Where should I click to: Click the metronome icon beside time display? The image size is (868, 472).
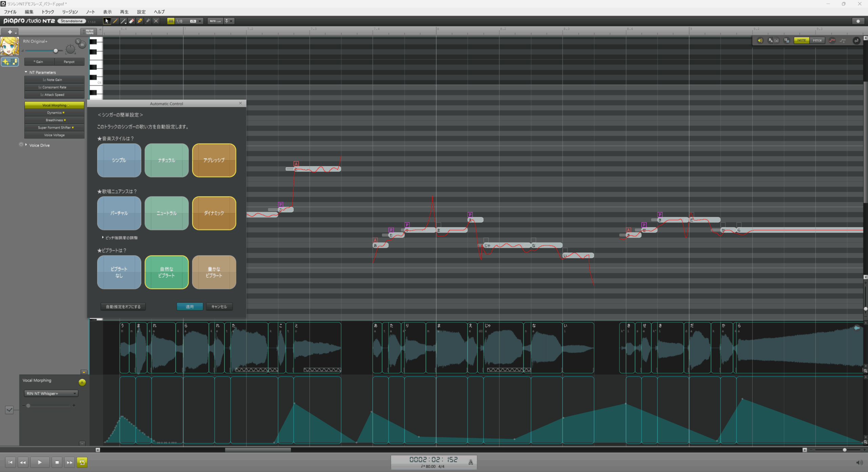point(471,462)
